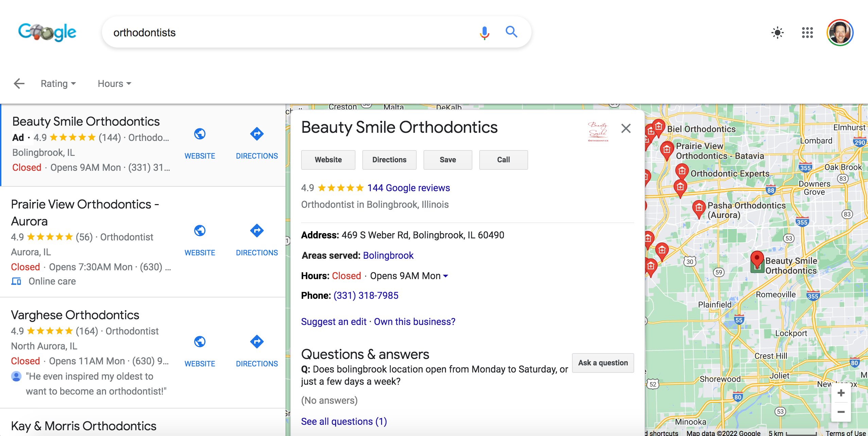This screenshot has width=868, height=436.
Task: Start voice search with microphone icon
Action: pos(484,33)
